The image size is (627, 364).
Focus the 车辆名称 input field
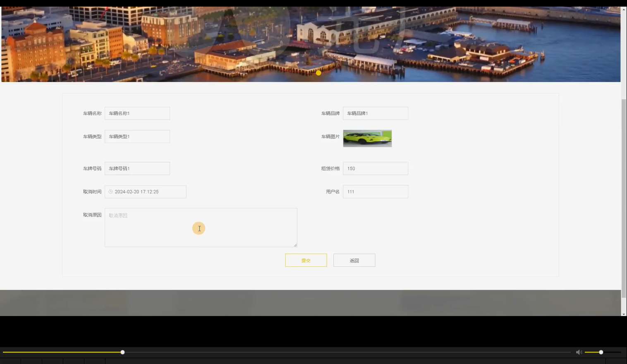tap(137, 113)
